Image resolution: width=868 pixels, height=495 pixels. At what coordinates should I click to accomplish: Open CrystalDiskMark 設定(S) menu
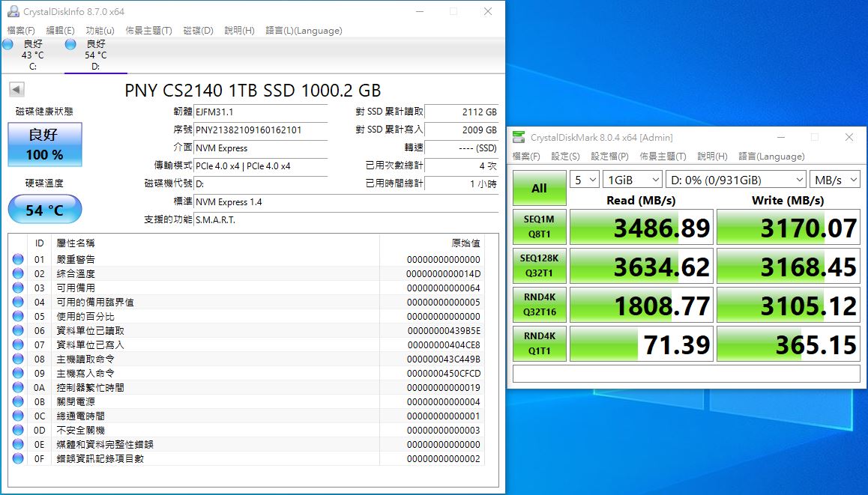point(565,157)
